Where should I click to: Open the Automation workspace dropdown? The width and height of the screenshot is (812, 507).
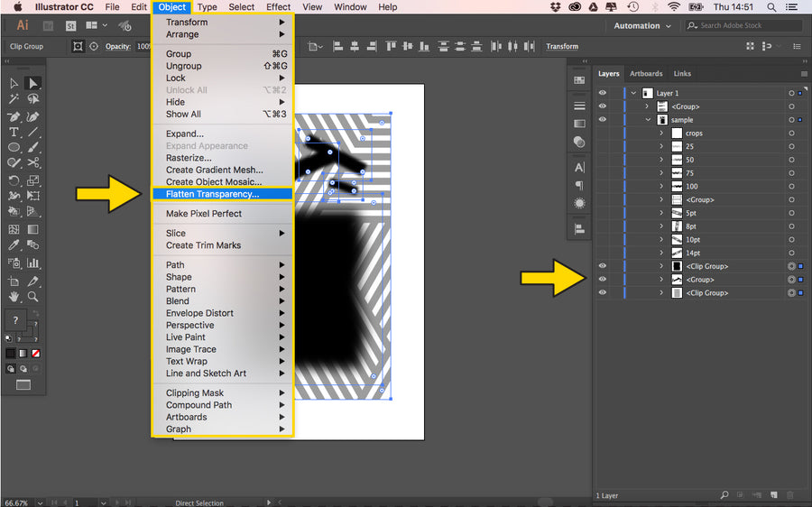click(642, 26)
